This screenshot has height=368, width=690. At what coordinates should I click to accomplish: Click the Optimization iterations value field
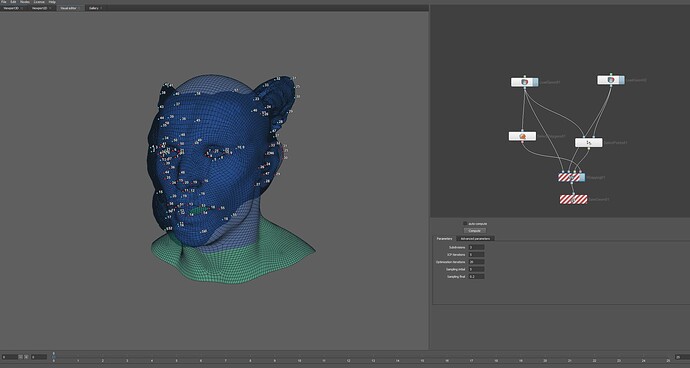click(477, 262)
